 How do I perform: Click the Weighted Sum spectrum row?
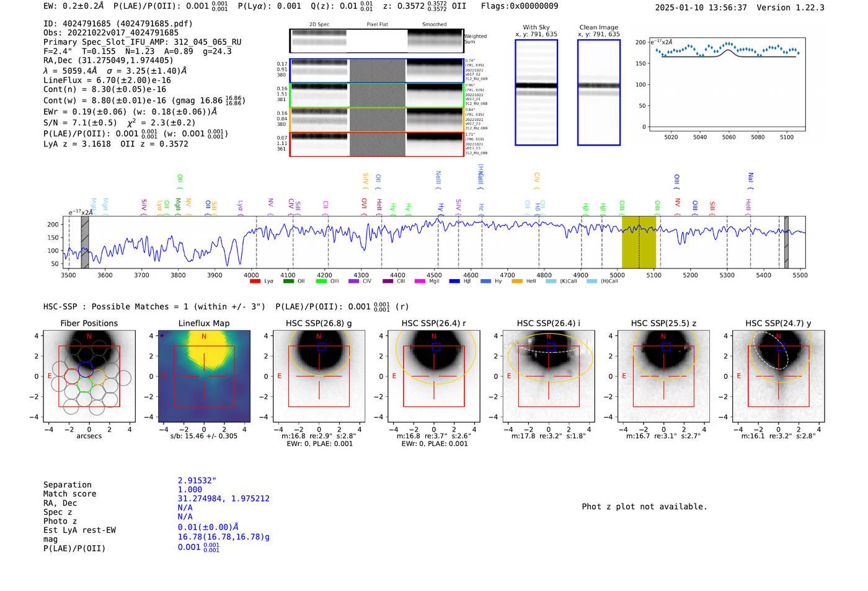[x=377, y=41]
